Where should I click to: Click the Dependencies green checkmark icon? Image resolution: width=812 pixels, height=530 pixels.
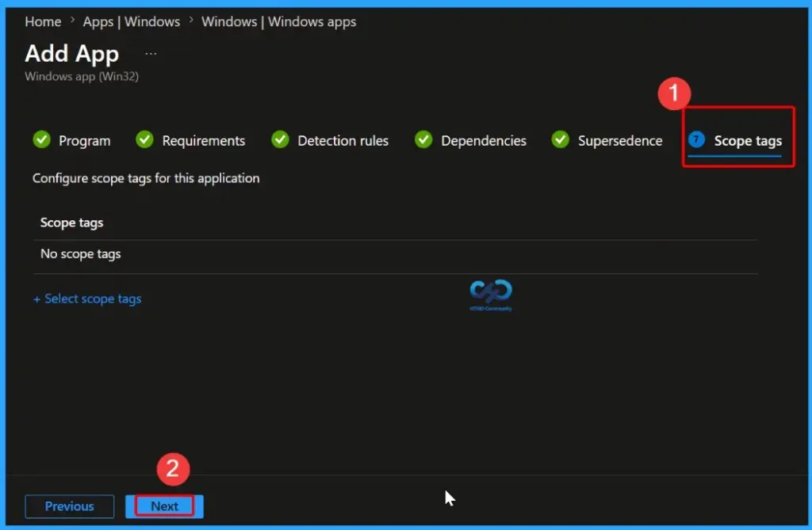coord(423,139)
